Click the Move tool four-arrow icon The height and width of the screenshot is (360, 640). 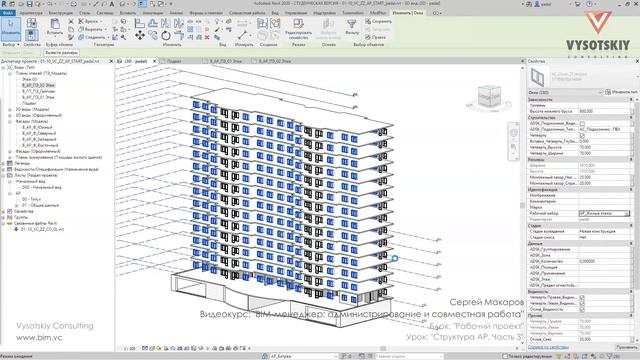click(x=140, y=36)
